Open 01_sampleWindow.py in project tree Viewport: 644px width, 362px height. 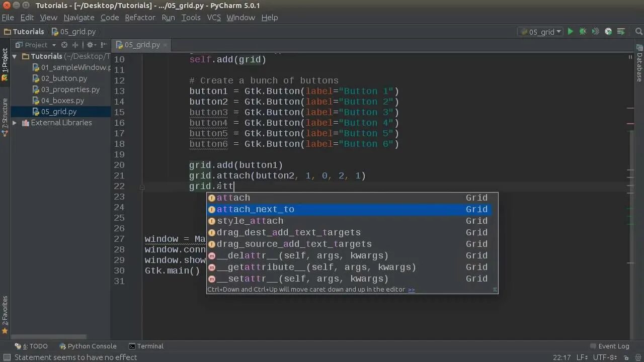[71, 67]
